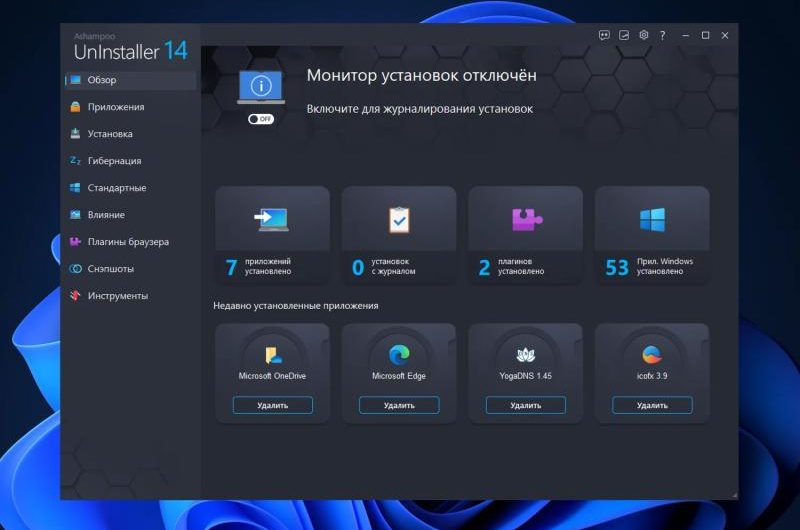
Task: Click the Microsoft OneDrive label
Action: tap(272, 376)
